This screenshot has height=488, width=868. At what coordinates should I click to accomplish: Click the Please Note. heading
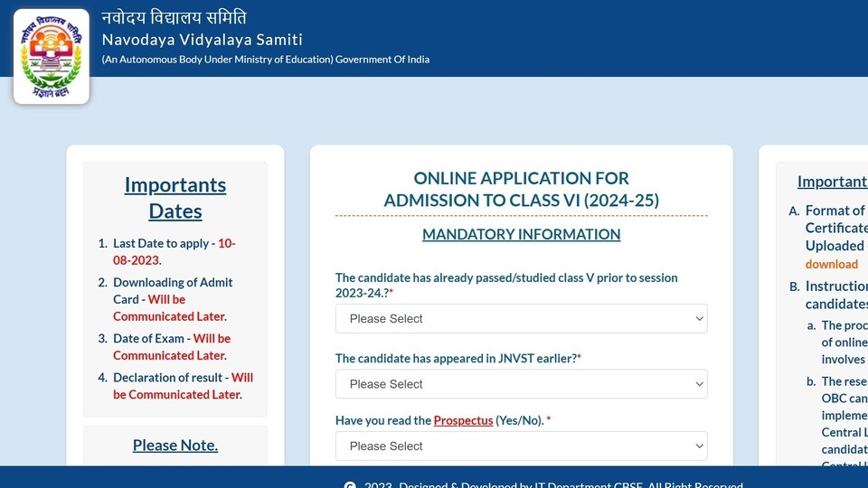(x=175, y=445)
